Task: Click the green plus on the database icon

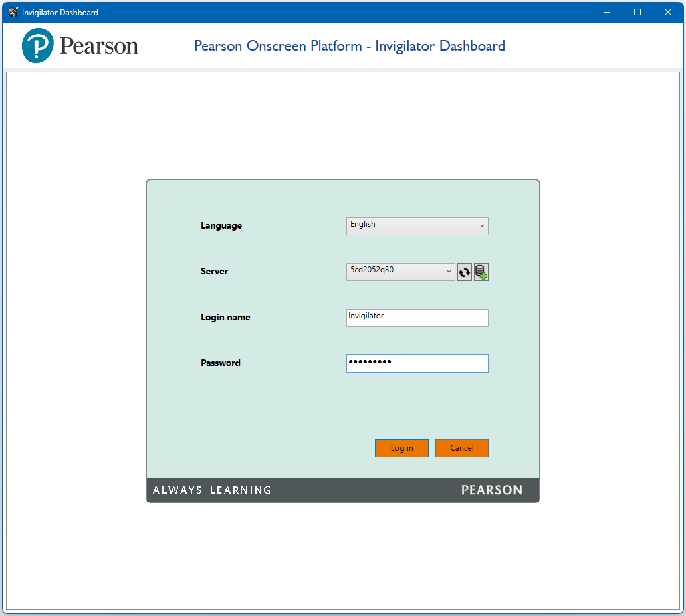Action: click(x=483, y=276)
